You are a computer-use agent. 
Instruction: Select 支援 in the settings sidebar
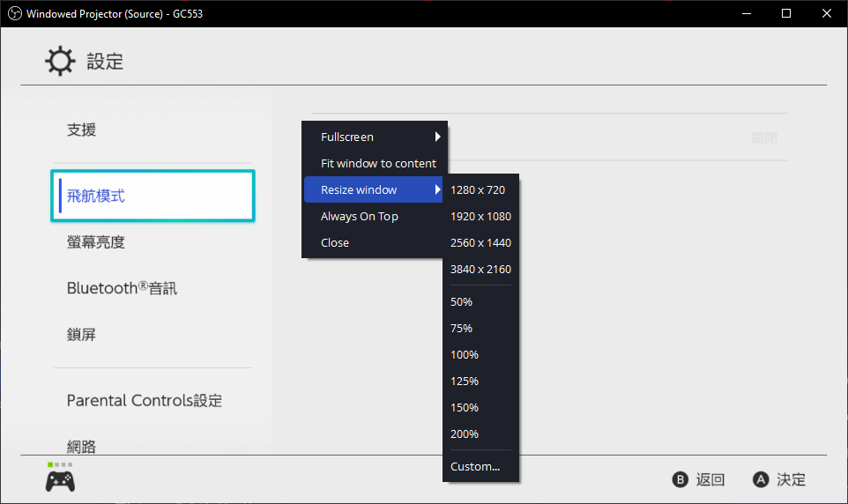tap(82, 130)
